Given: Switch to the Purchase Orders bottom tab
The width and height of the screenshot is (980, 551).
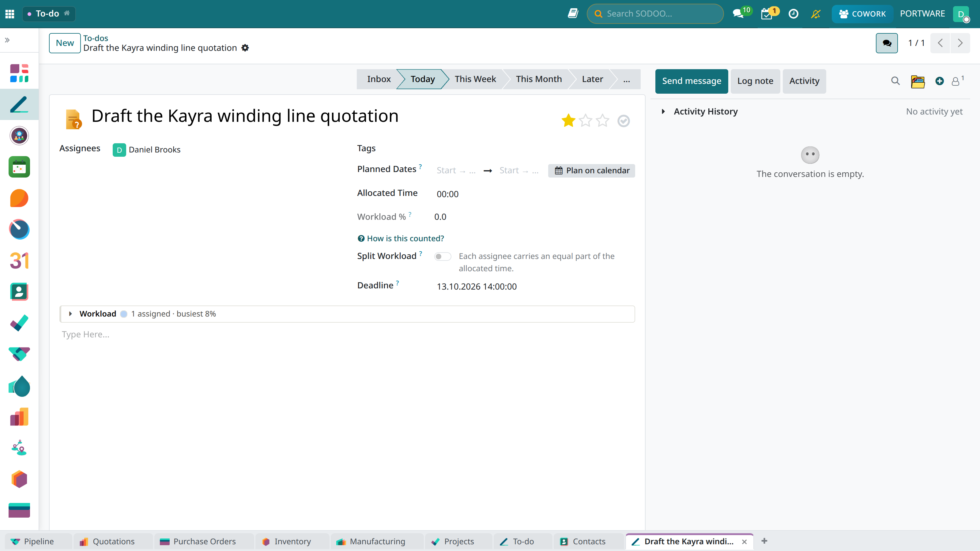Looking at the screenshot, I should pyautogui.click(x=204, y=542).
